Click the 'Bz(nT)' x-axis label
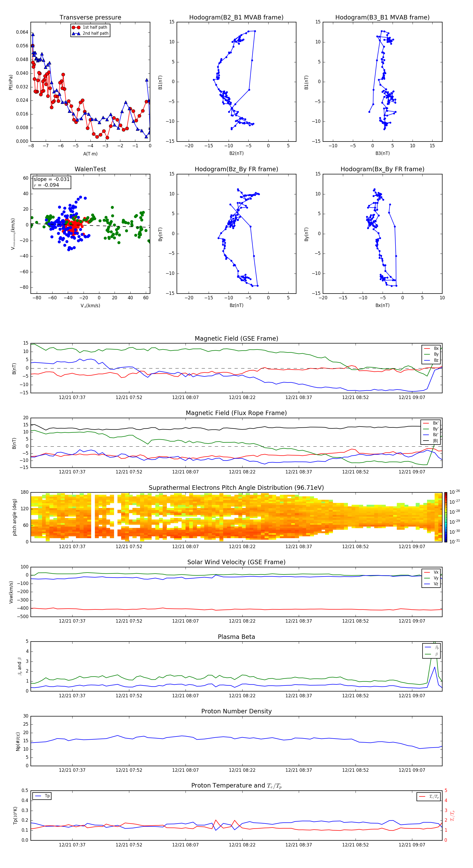This screenshot has height=868, width=473. pos(236,305)
